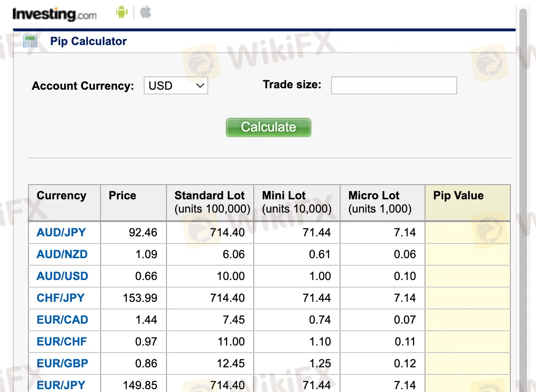This screenshot has height=392, width=536.
Task: Click the Standard Lot header cell
Action: pos(210,202)
